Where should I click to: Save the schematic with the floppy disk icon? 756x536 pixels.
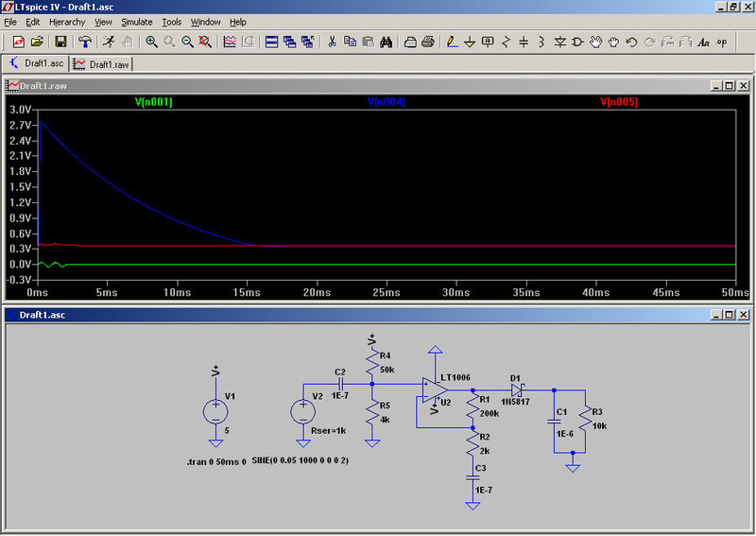click(x=60, y=42)
